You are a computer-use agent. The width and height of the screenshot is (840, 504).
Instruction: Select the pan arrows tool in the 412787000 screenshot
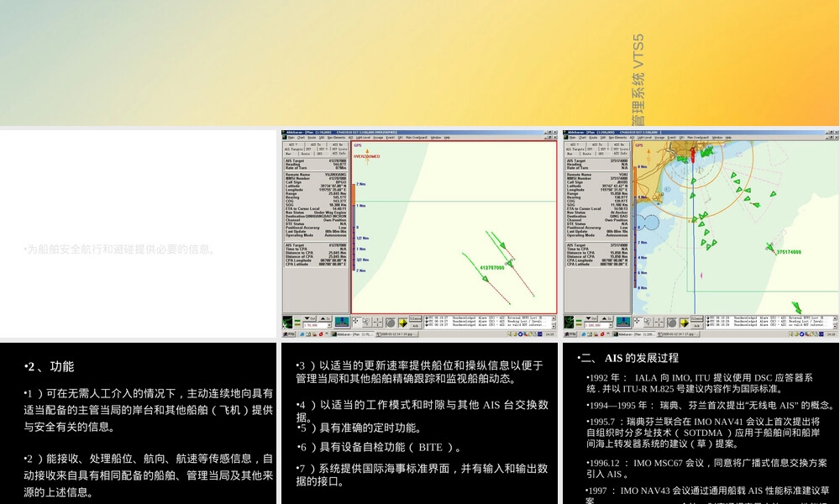tap(355, 322)
